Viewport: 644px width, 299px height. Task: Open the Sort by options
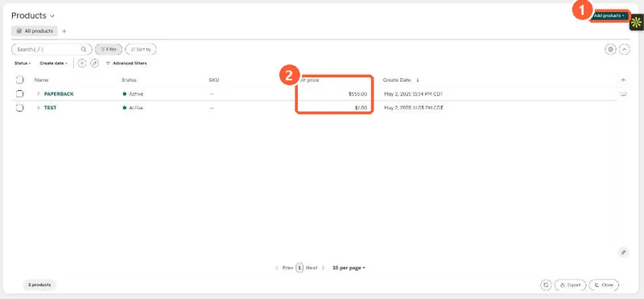[x=140, y=49]
